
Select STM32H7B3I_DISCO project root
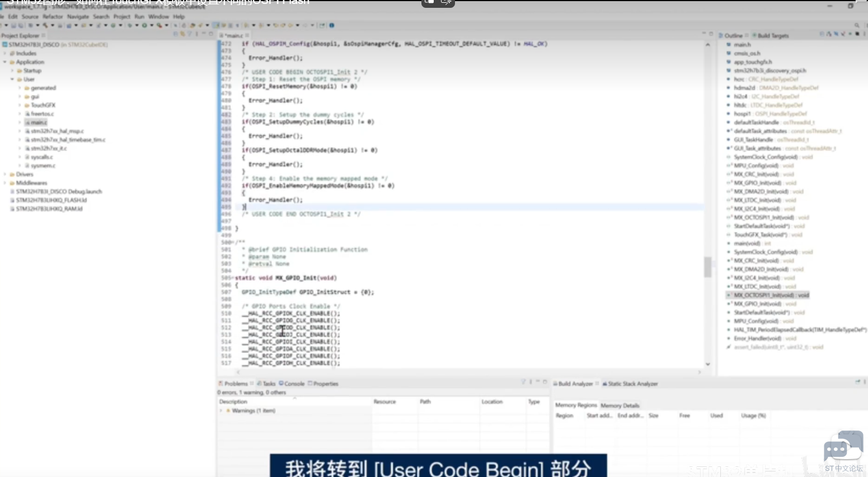point(55,44)
